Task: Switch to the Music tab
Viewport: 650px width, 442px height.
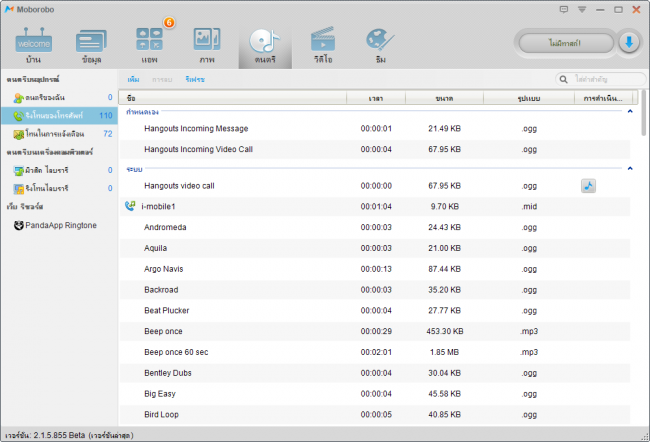Action: coord(265,45)
